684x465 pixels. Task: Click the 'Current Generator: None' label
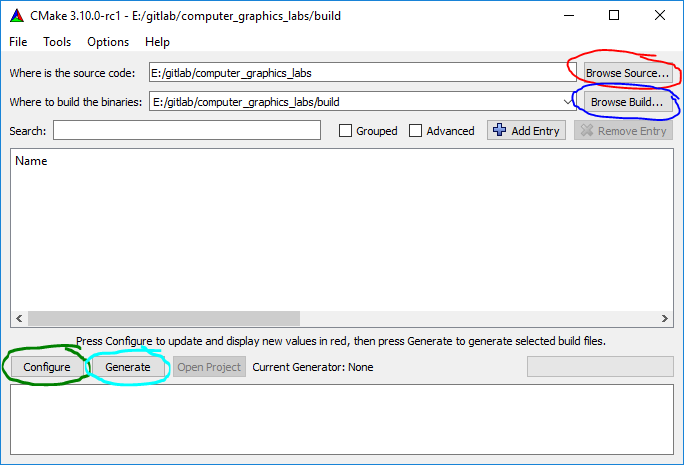coord(313,367)
